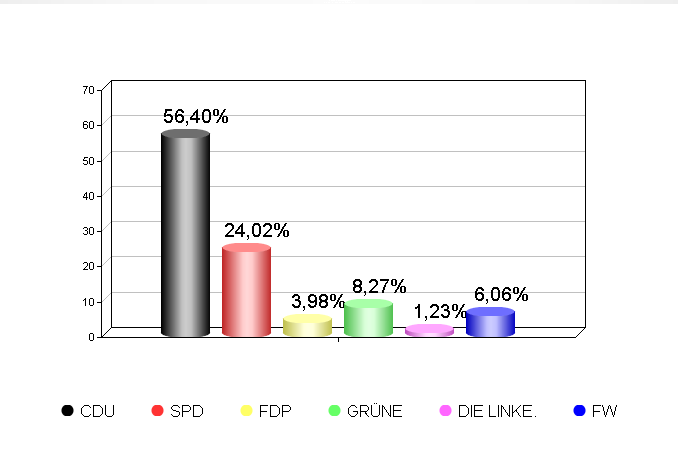This screenshot has height=450, width=678.
Task: Click the black CDU legend dot
Action: (x=67, y=410)
